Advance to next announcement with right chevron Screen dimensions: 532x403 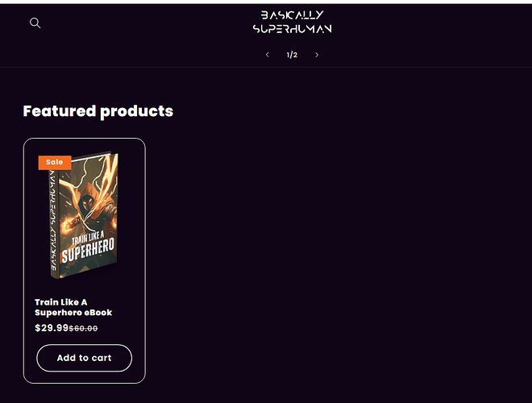tap(317, 55)
